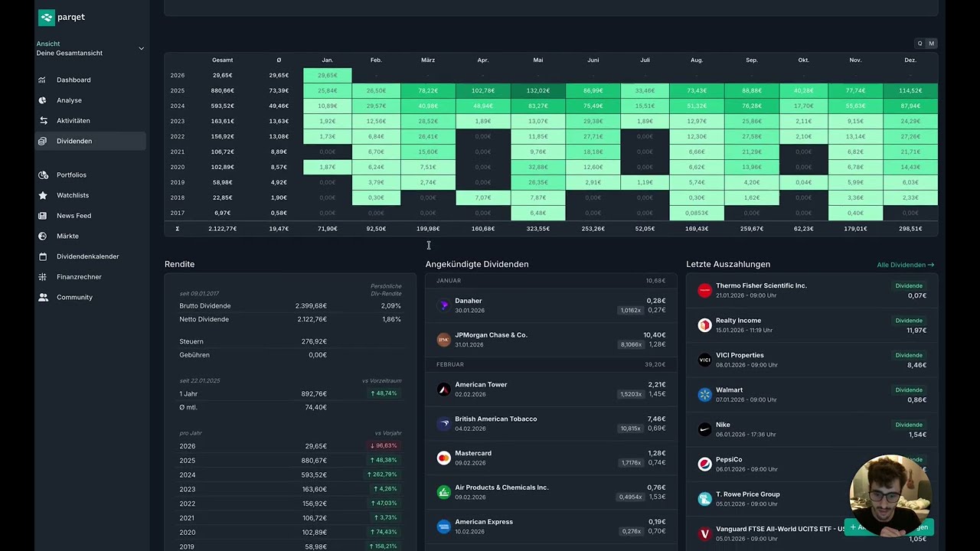The image size is (980, 551).
Task: Click the Danaher company logo
Action: click(443, 305)
